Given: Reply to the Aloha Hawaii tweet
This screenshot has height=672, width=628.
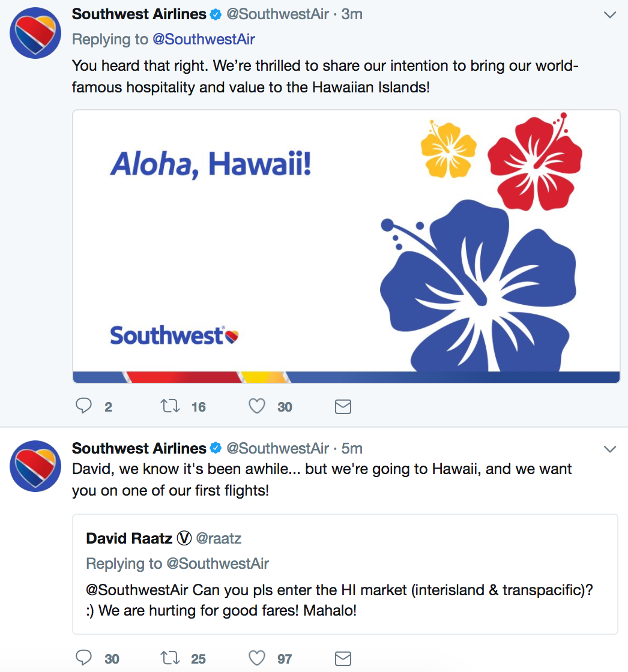Looking at the screenshot, I should [x=83, y=406].
